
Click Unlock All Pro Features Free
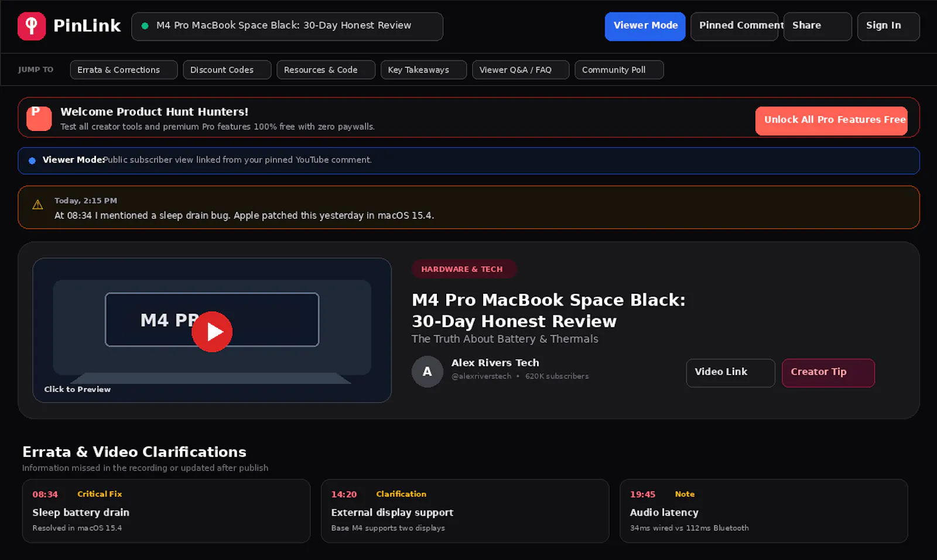point(832,121)
